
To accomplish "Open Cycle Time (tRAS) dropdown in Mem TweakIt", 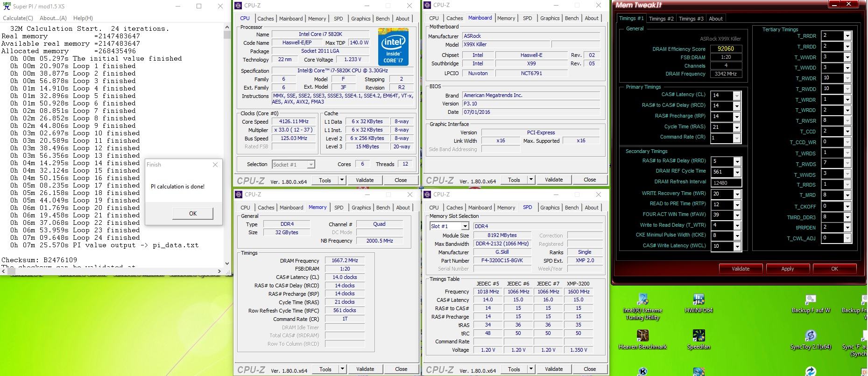I will (x=737, y=127).
